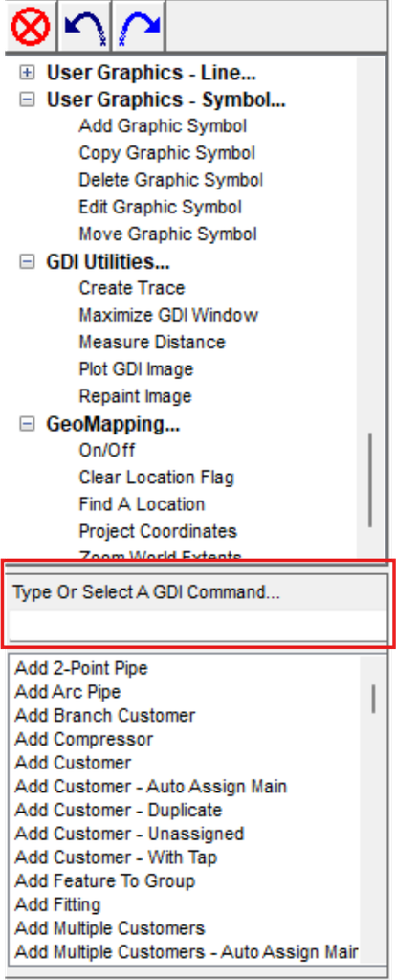Select Add Graphic Symbol command
Screen dimensions: 396x980
coord(163,126)
